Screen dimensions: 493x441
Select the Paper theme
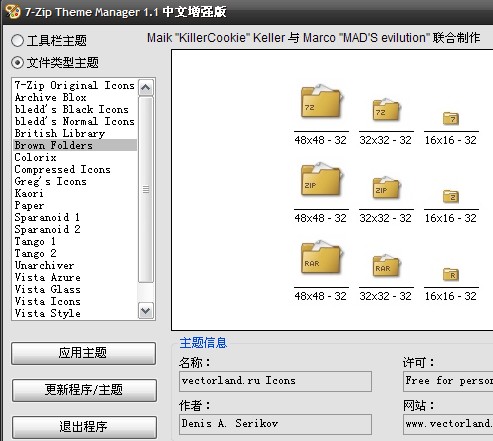pos(75,205)
